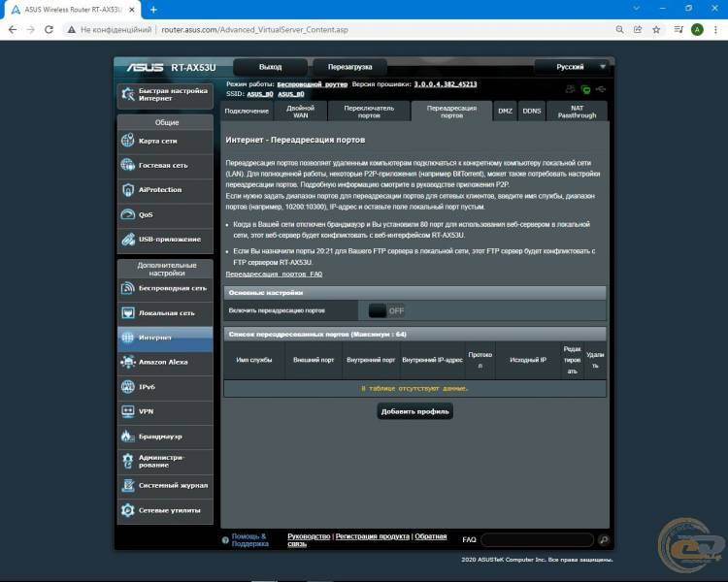Click Добавить профиль button
728x582 pixels.
point(415,411)
